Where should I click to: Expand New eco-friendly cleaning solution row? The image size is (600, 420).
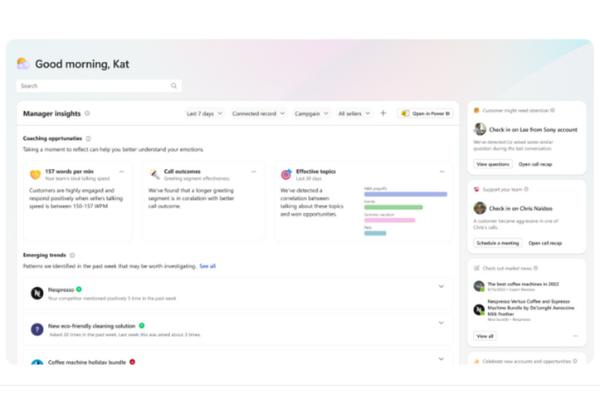441,323
